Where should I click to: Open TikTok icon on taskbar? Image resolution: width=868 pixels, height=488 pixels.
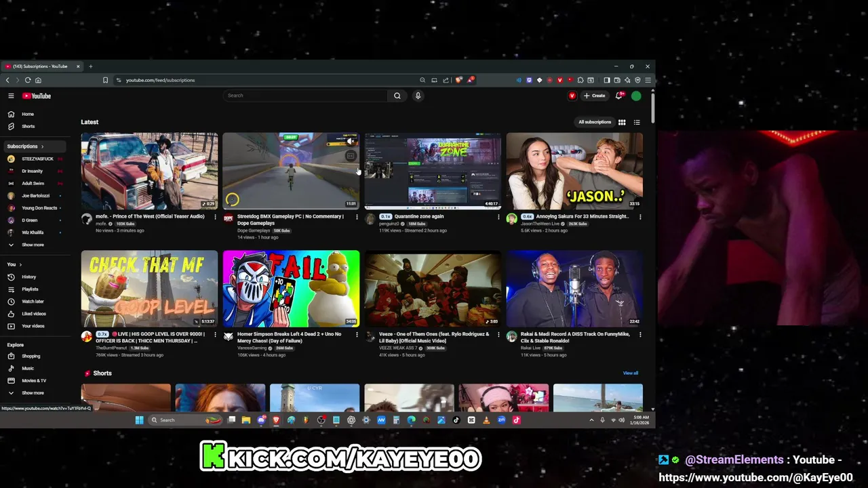(x=456, y=420)
